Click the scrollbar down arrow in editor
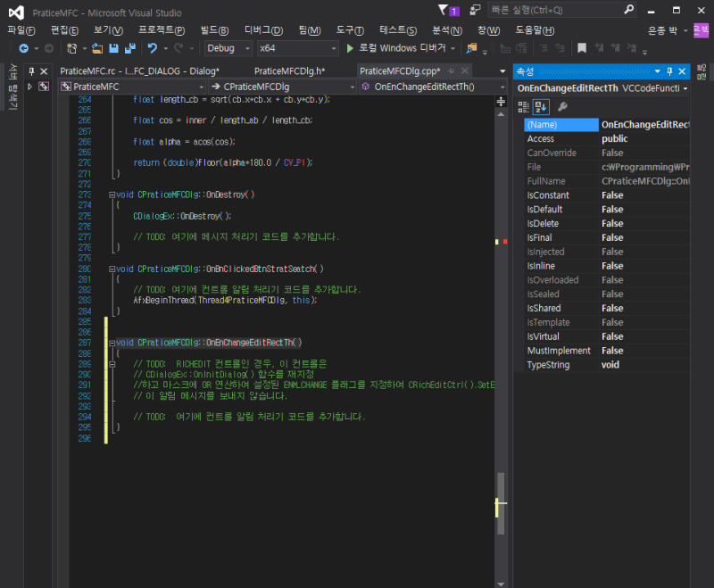This screenshot has width=714, height=588. coord(501,584)
